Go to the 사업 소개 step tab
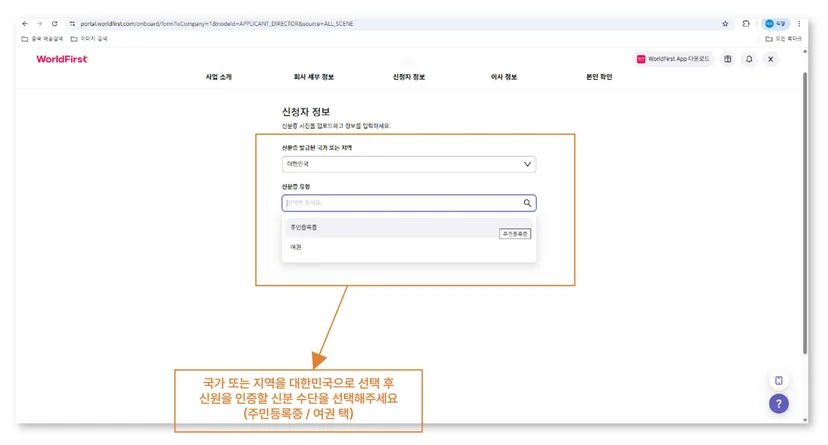Screen dimensions: 828x445 coord(219,77)
